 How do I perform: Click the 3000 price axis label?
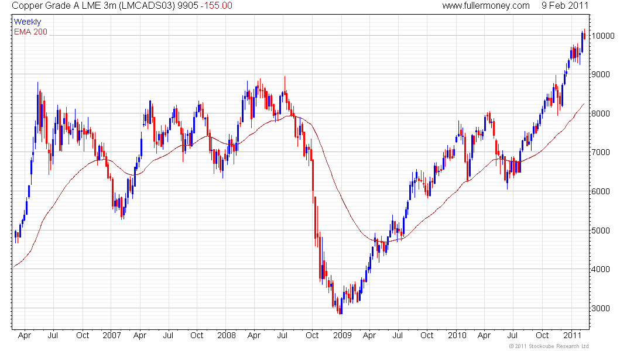click(x=601, y=308)
